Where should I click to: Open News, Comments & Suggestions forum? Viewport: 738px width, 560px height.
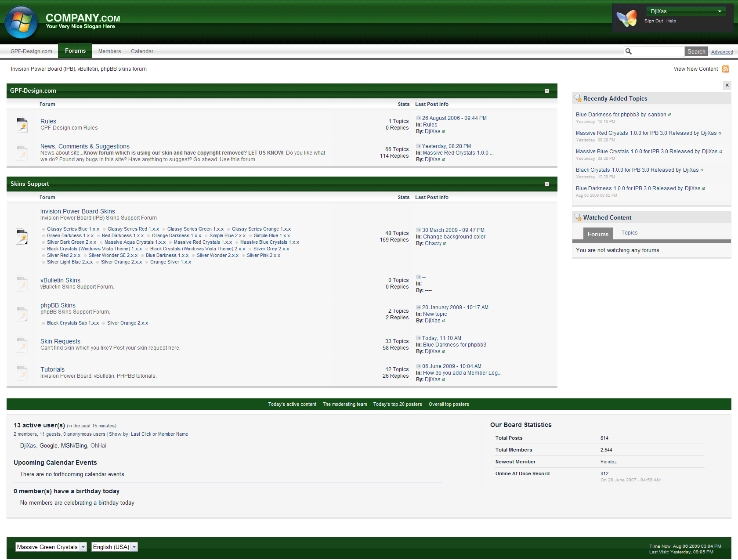[x=85, y=146]
